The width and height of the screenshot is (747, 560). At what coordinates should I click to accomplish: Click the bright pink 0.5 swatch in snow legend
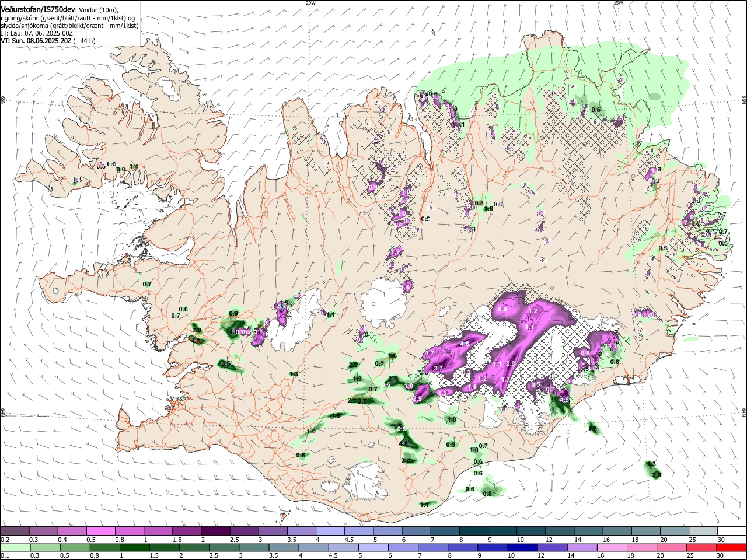pos(101,531)
